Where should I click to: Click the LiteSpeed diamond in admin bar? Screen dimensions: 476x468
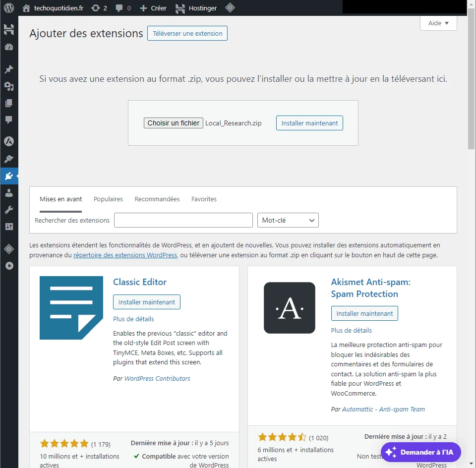point(230,7)
